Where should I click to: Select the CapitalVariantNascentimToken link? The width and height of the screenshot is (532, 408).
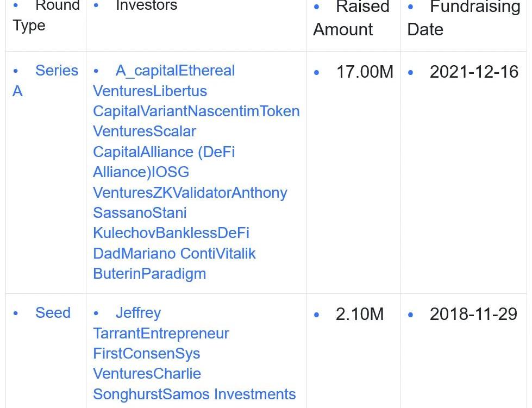coord(197,111)
